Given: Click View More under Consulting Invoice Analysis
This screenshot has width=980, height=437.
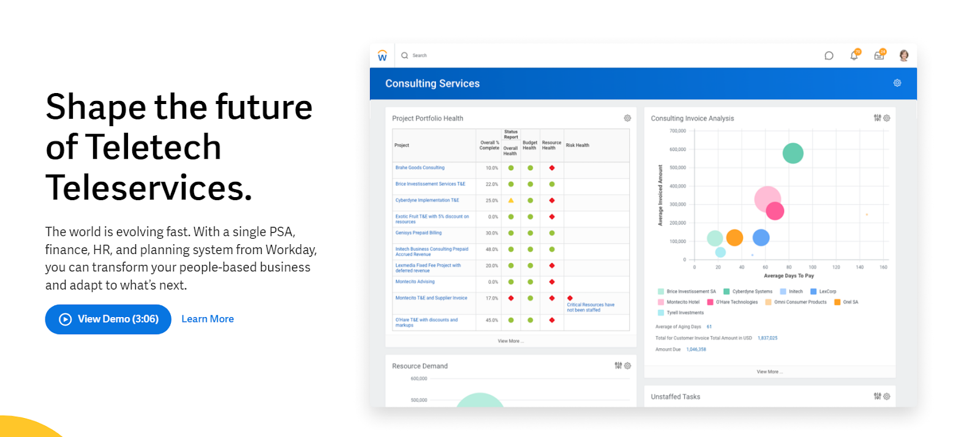Looking at the screenshot, I should coord(770,372).
